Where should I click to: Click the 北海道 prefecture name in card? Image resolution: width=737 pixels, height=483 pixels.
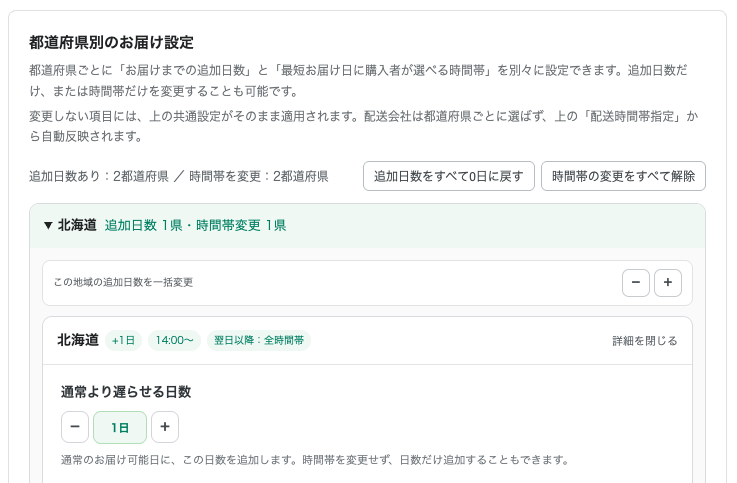(78, 340)
